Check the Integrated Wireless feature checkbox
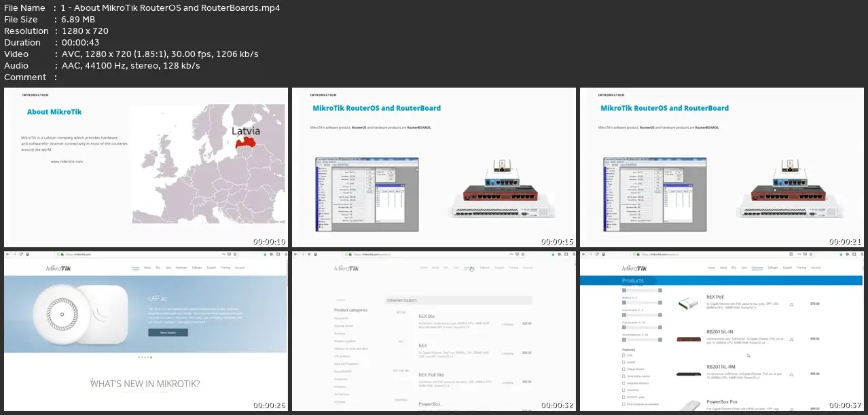 point(624,384)
